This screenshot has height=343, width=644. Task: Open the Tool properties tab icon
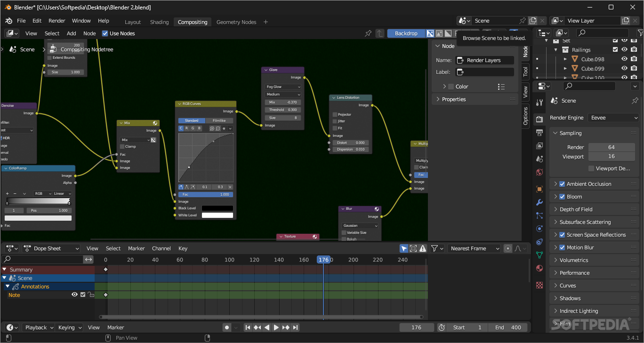[x=539, y=101]
